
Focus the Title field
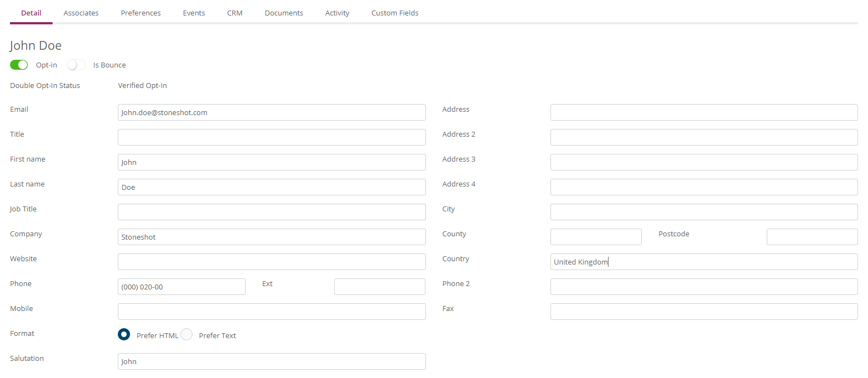coord(272,137)
